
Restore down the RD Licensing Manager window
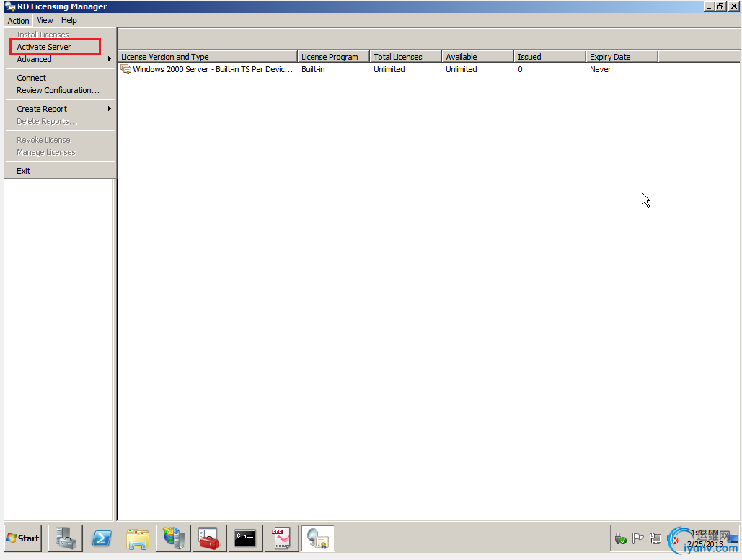coord(720,6)
